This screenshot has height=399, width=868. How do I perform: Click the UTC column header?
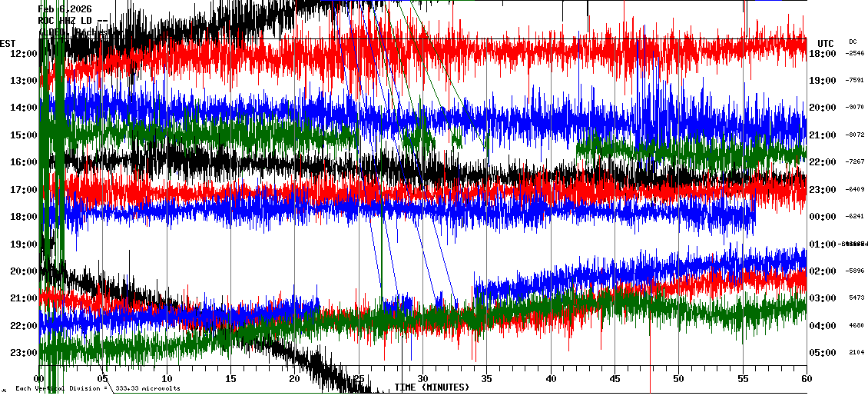[825, 43]
